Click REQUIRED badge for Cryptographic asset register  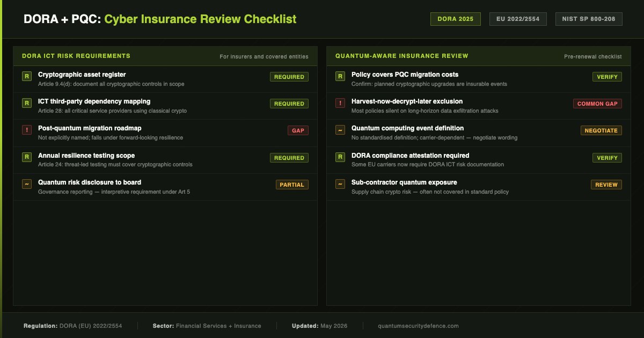click(289, 77)
